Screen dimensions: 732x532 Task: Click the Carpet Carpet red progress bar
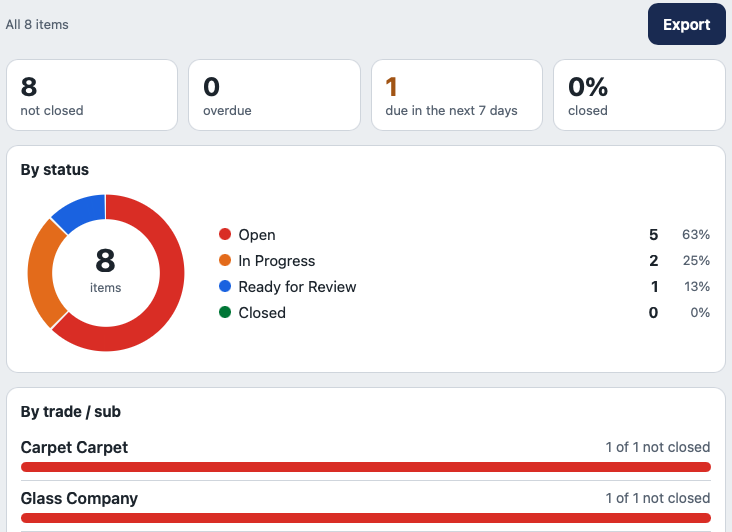point(366,467)
